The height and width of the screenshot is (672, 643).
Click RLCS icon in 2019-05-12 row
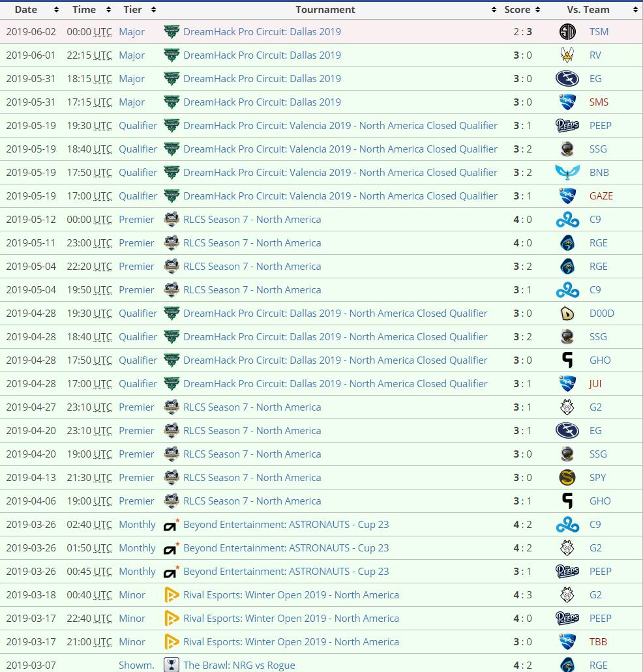point(172,220)
